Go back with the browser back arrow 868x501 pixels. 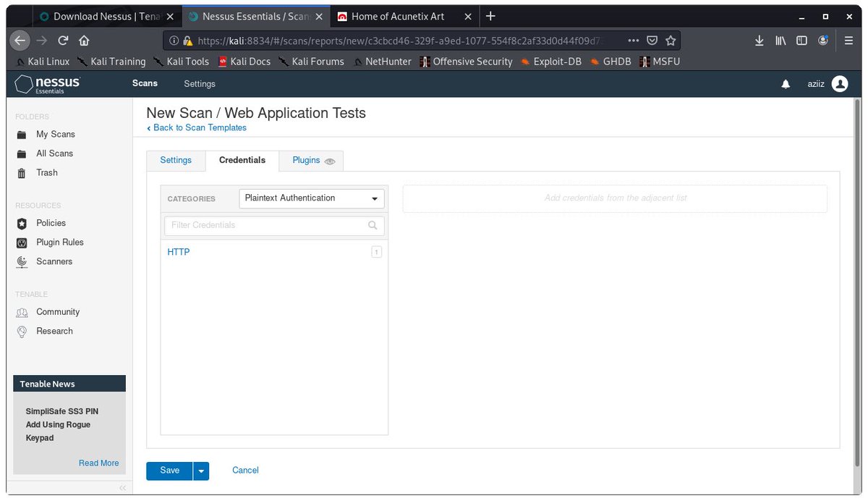[21, 41]
